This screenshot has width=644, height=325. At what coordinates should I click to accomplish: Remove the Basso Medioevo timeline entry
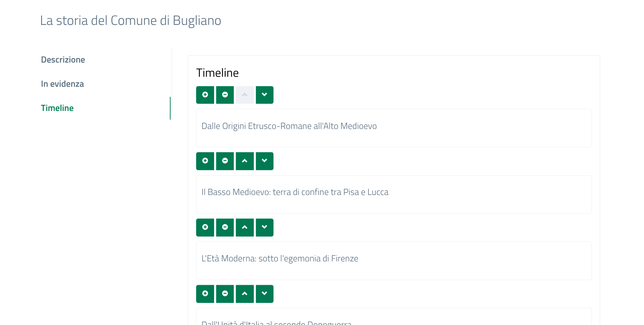225,161
